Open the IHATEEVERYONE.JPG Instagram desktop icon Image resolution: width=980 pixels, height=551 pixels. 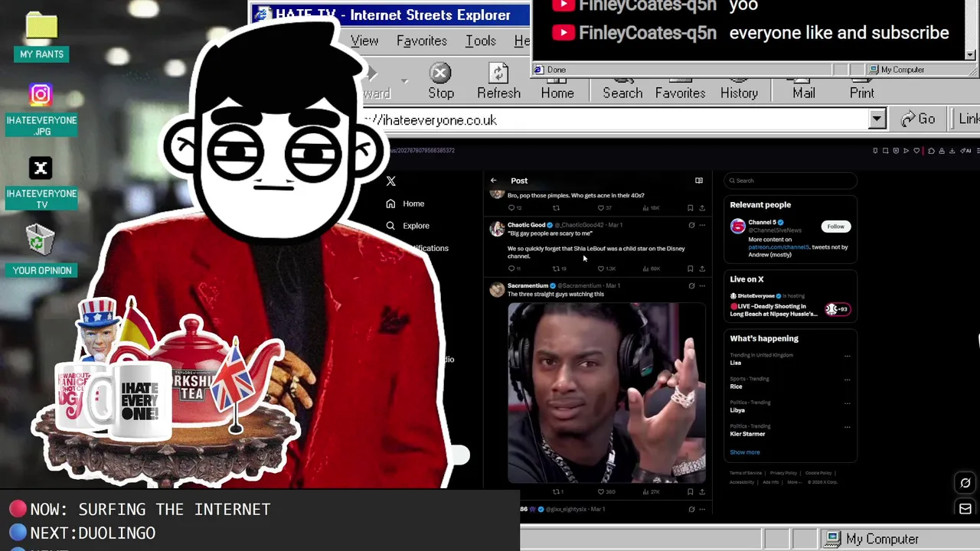click(x=41, y=110)
